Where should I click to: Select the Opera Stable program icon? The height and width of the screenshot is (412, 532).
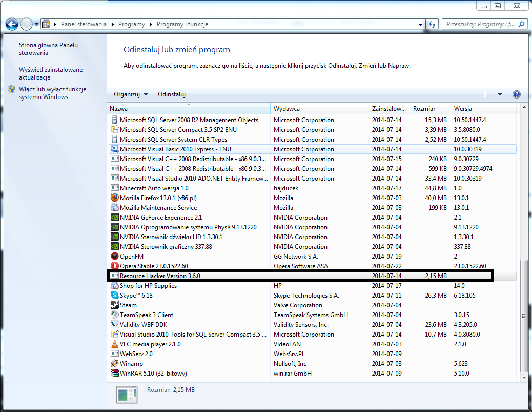pos(115,266)
